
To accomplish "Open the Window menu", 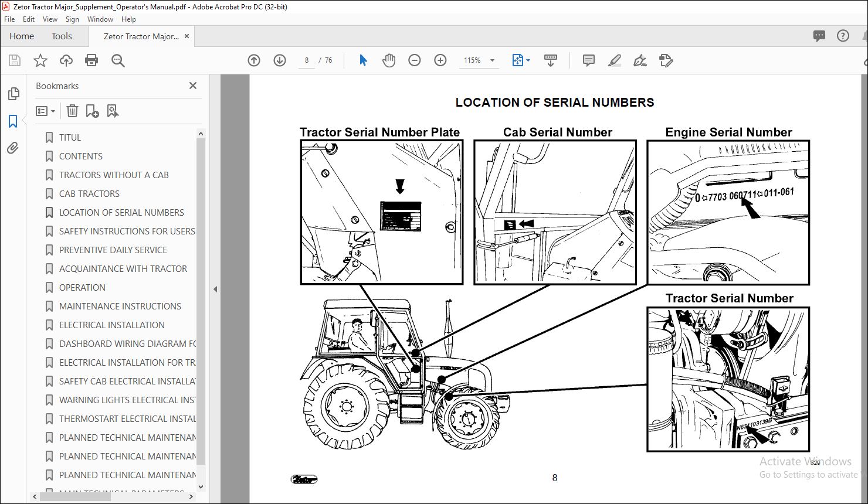I will pos(100,19).
